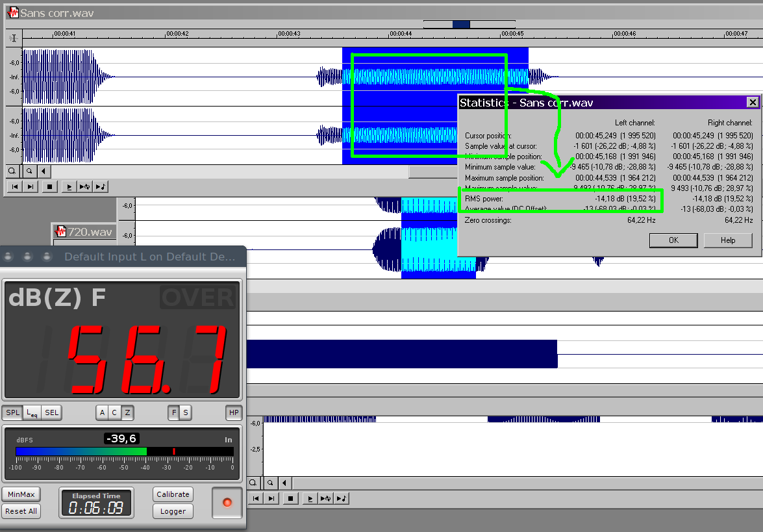The image size is (763, 532).
Task: Click scroll left arrow in Sans corr.wav window
Action: click(x=43, y=171)
